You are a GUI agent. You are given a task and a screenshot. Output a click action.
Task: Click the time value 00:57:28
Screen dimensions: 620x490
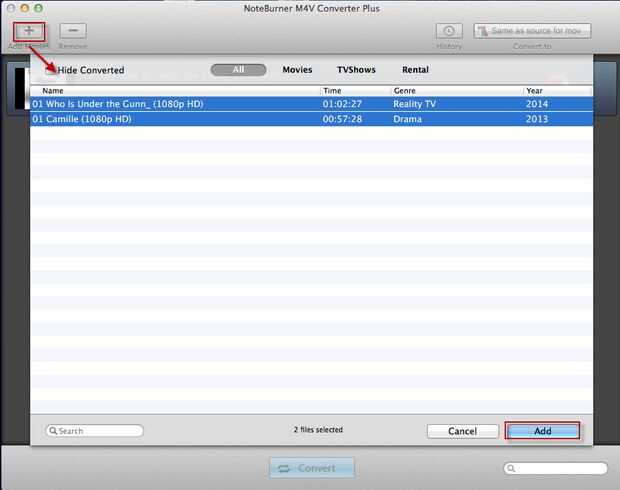point(342,119)
